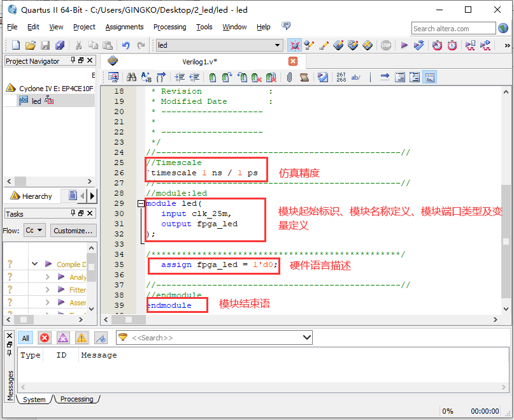Click the Start Compilation play icon

[404, 45]
